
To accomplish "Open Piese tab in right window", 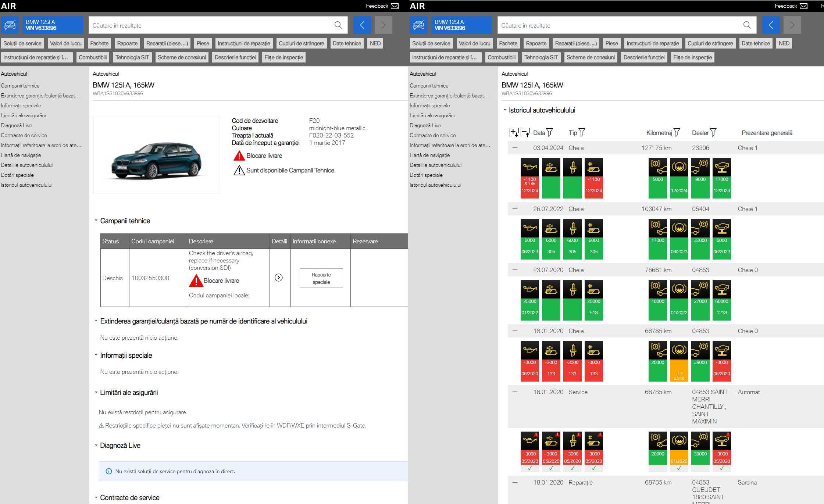I will click(x=611, y=43).
